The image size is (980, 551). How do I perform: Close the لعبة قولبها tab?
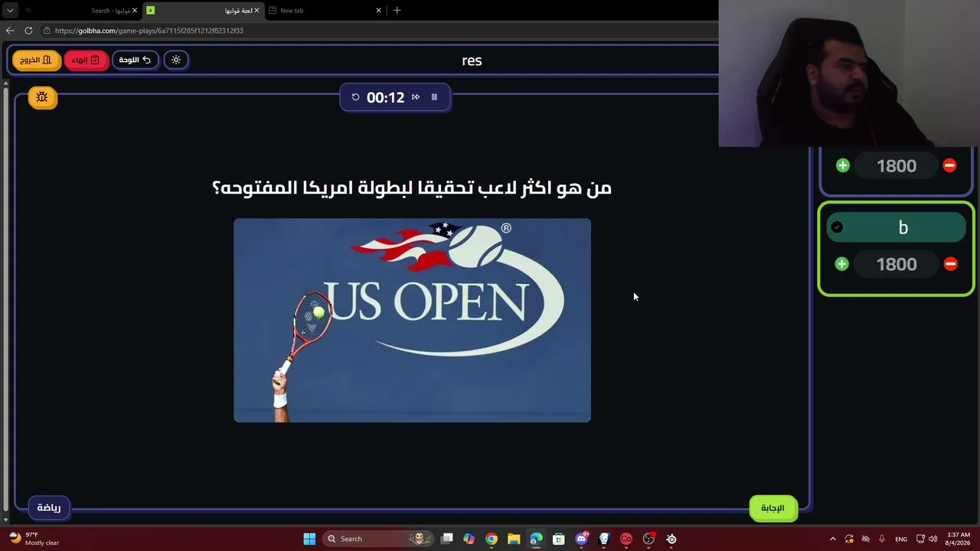[256, 11]
